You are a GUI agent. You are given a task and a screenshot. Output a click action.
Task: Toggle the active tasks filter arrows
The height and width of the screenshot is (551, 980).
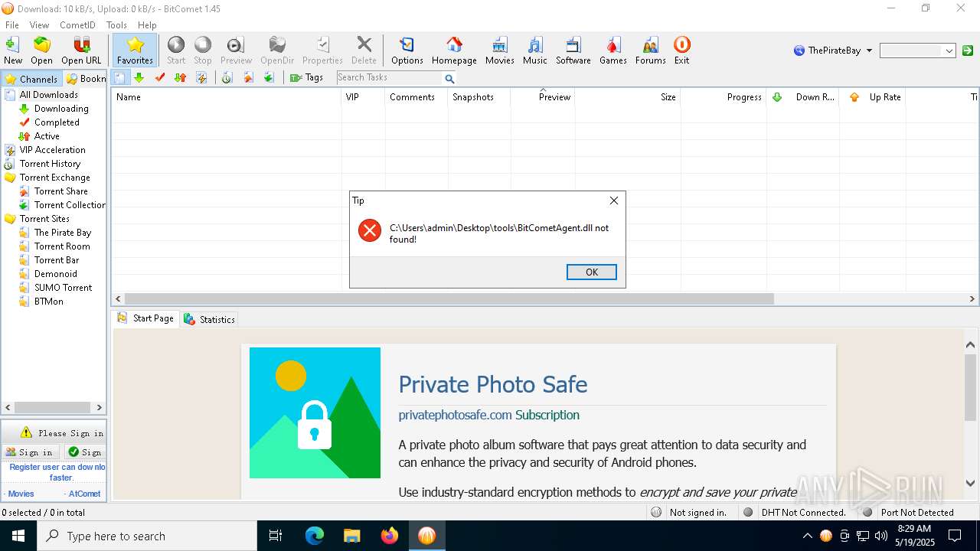pos(181,77)
